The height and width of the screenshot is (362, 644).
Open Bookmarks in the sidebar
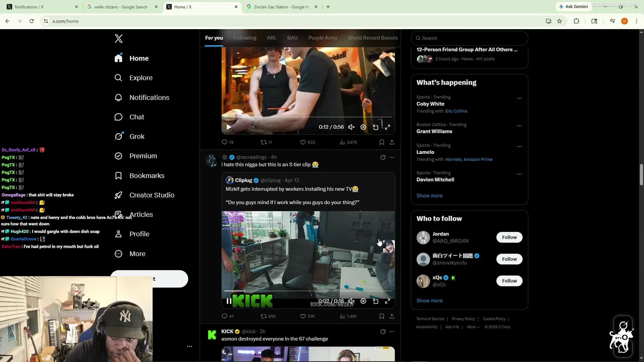coord(139,175)
